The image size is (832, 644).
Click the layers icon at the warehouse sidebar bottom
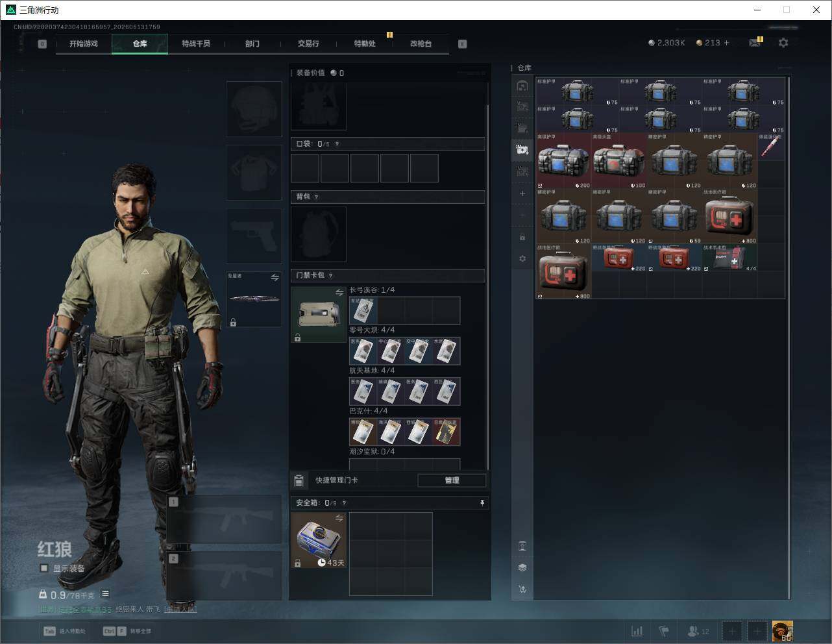pos(522,567)
